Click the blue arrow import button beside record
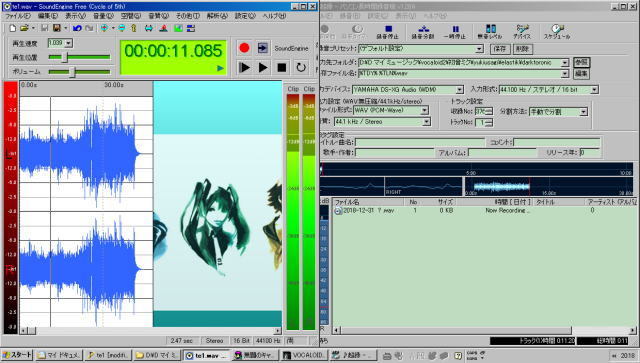 (x=262, y=48)
